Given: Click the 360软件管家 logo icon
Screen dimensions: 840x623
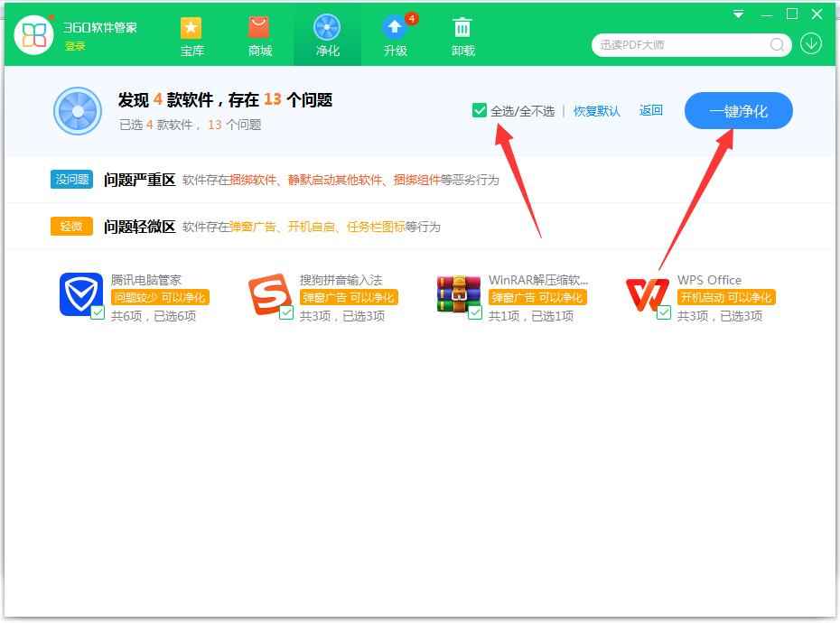Looking at the screenshot, I should click(x=33, y=35).
